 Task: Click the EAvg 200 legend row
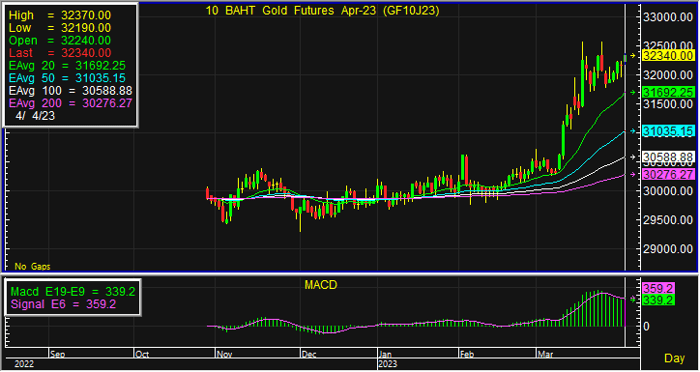pos(70,103)
